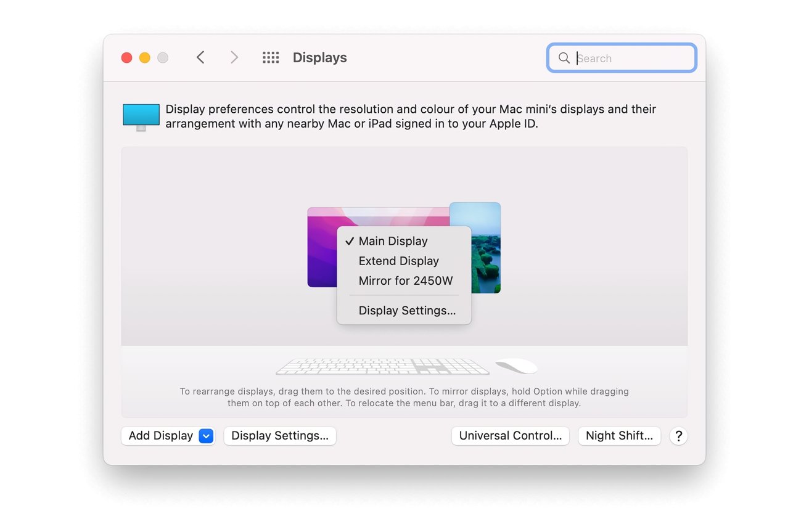Open Universal Control settings

click(x=510, y=436)
